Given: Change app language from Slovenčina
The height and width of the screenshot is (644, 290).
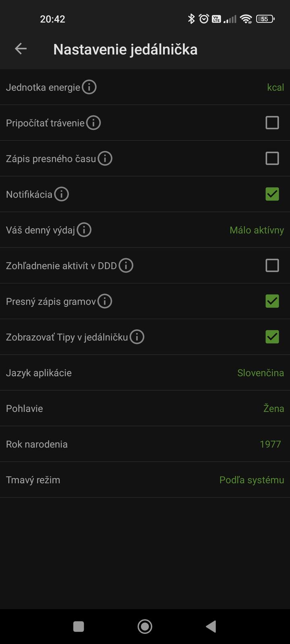Looking at the screenshot, I should click(261, 373).
